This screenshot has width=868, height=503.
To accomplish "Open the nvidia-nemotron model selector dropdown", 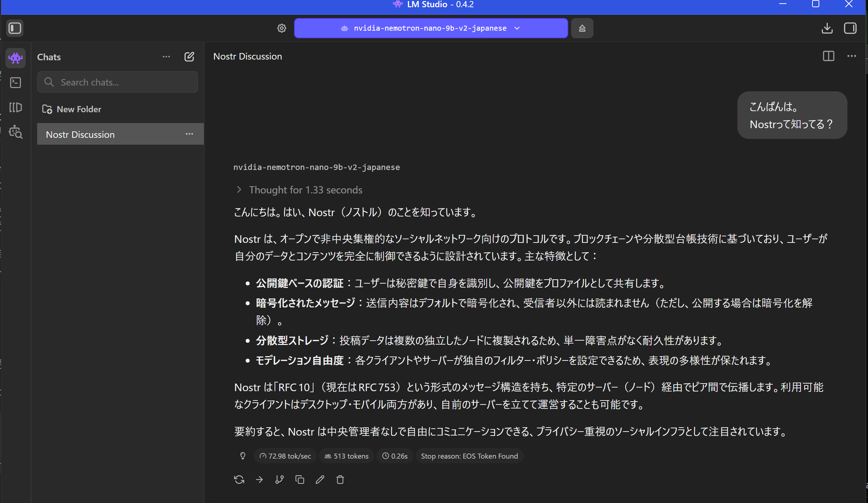I will tap(431, 28).
